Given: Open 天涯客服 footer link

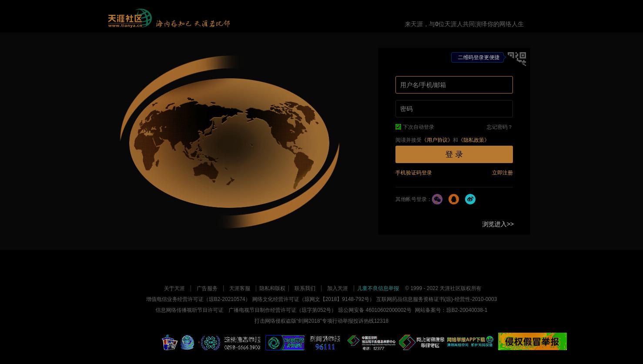Looking at the screenshot, I should pyautogui.click(x=240, y=288).
